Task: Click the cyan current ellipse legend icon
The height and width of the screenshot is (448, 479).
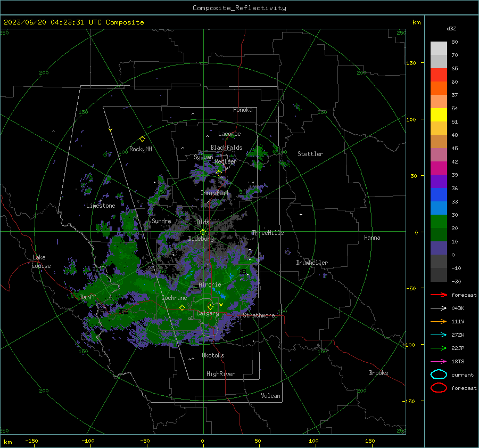Action: pyautogui.click(x=439, y=374)
